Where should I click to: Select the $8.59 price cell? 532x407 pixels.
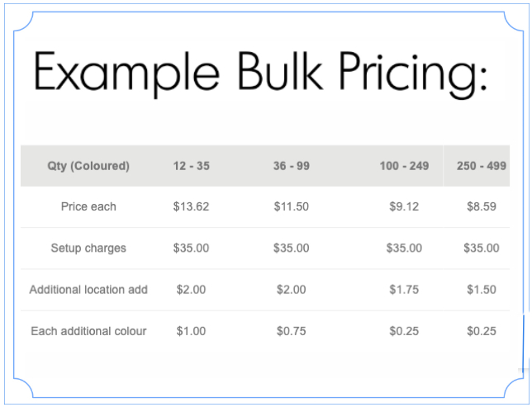481,206
